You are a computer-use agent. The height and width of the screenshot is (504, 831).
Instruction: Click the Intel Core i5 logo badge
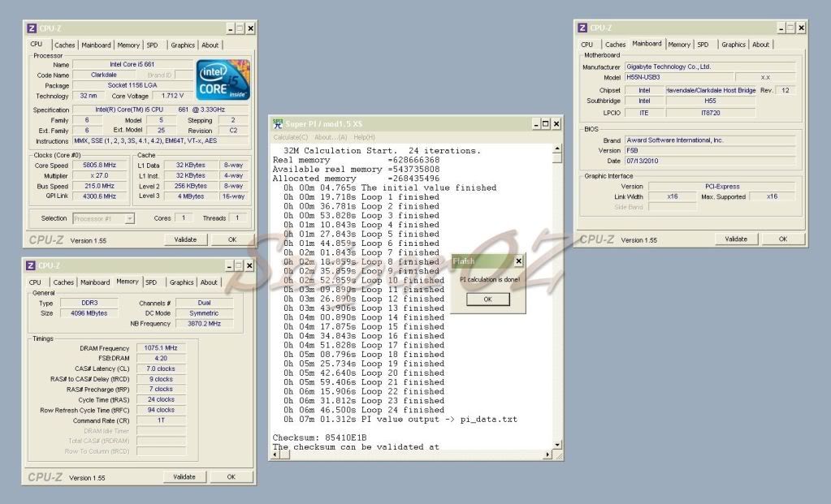(223, 80)
